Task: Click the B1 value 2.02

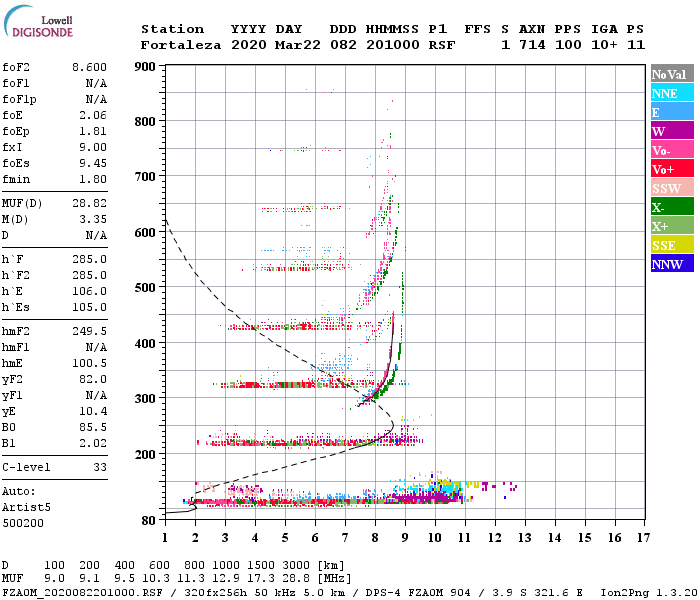Action: (x=93, y=444)
